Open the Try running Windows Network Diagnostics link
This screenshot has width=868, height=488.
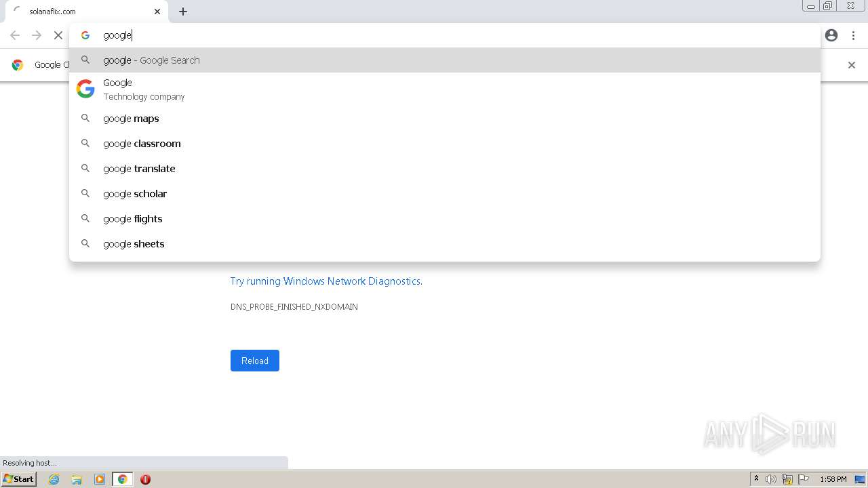click(326, 281)
